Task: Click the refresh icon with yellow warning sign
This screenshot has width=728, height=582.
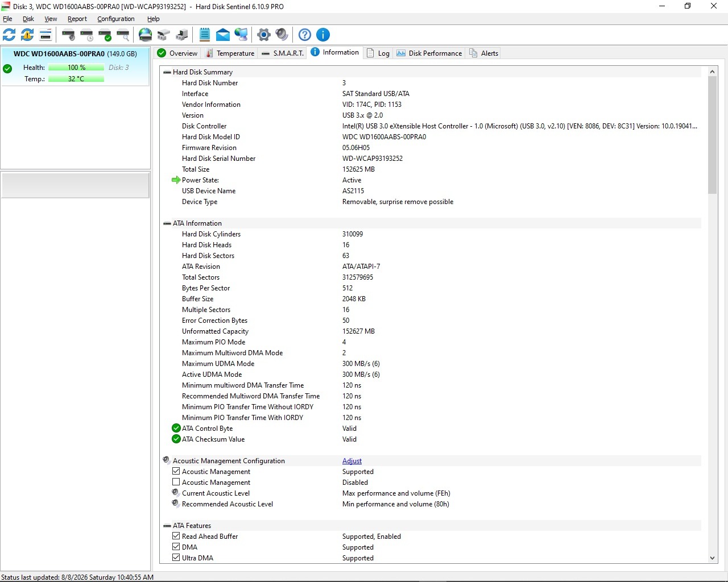Action: pos(27,35)
